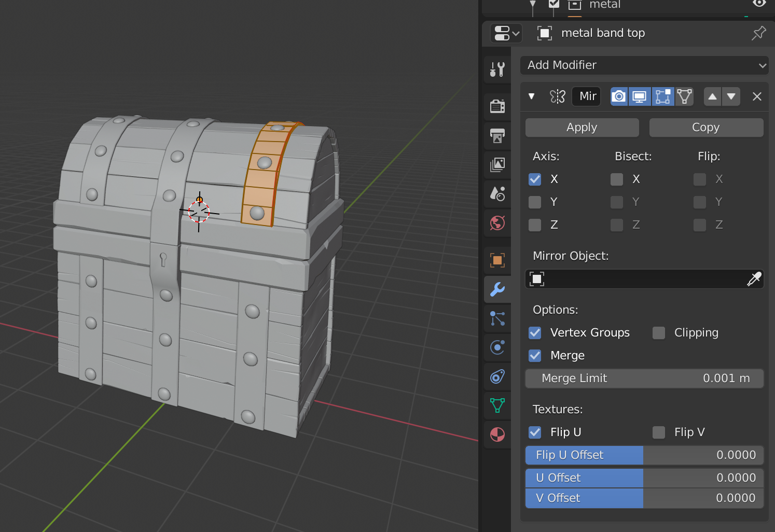Switch to the Scene Properties tab
The image size is (775, 532).
click(497, 194)
